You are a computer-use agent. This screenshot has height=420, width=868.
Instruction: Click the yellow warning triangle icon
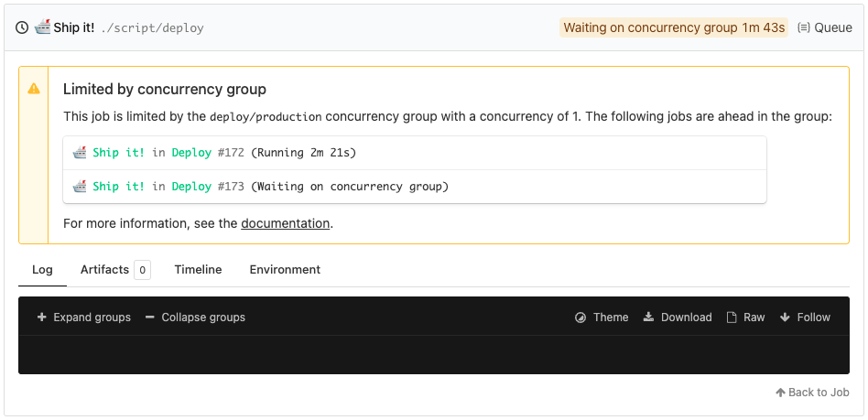34,89
